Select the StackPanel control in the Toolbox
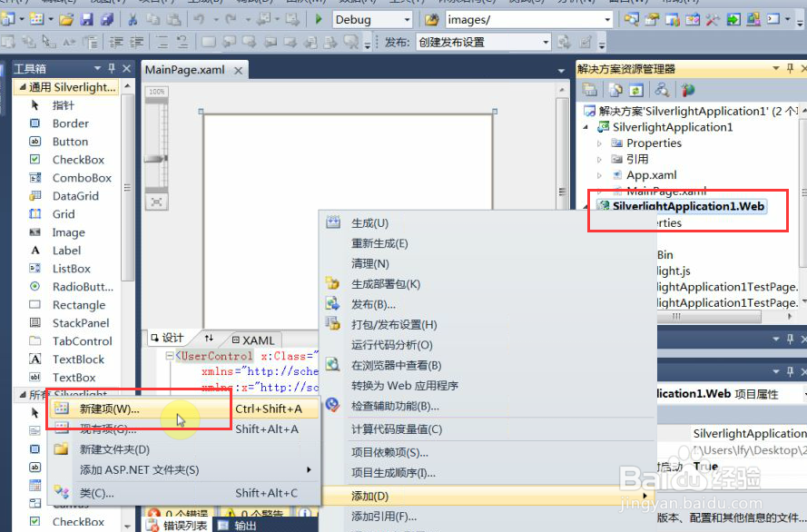 [x=81, y=323]
